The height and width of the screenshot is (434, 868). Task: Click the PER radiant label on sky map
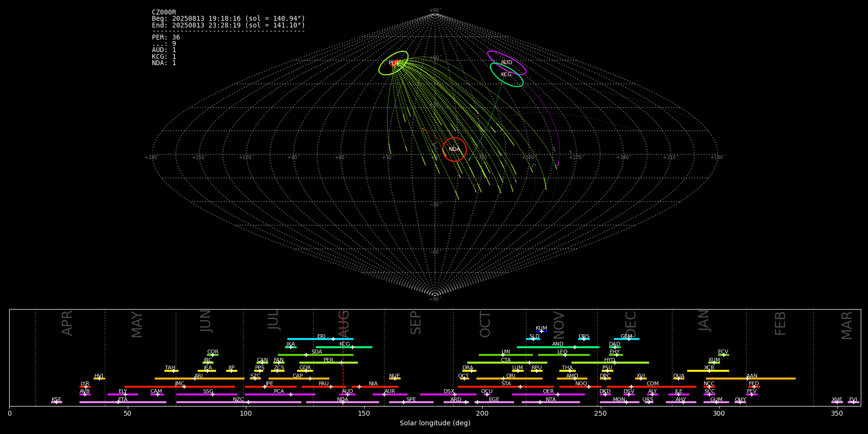click(x=393, y=63)
